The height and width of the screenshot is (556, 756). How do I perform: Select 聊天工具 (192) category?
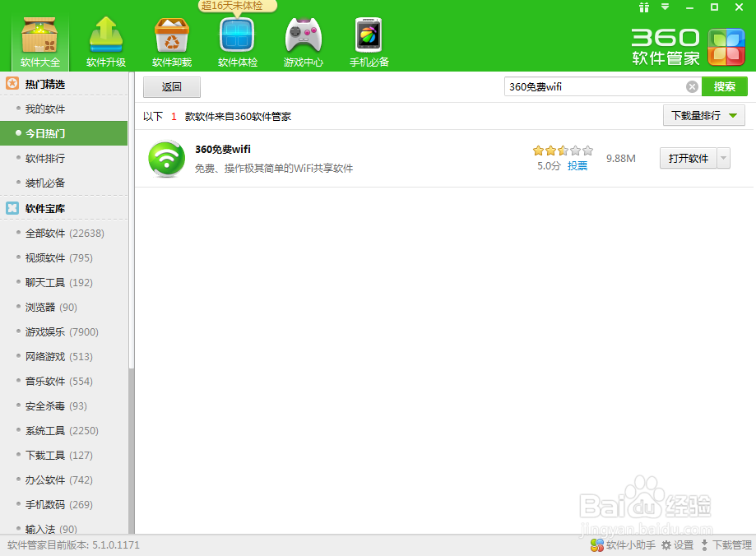pyautogui.click(x=63, y=283)
